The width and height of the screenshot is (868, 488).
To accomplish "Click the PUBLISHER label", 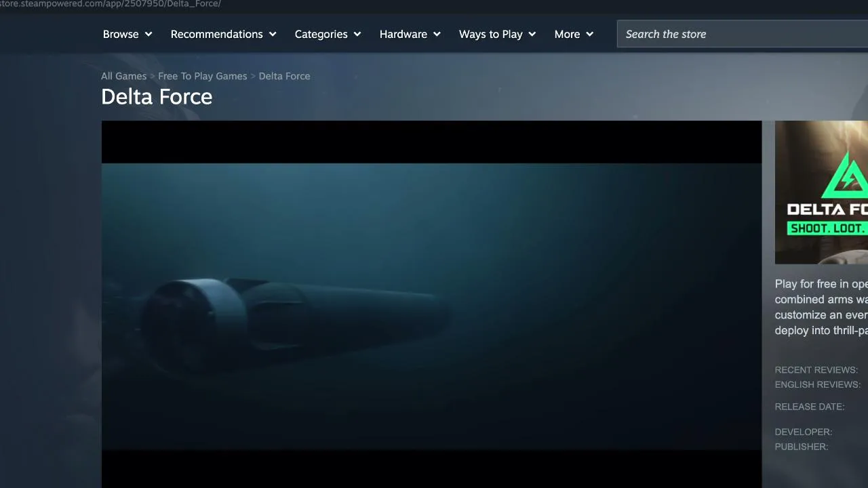I will click(x=802, y=447).
